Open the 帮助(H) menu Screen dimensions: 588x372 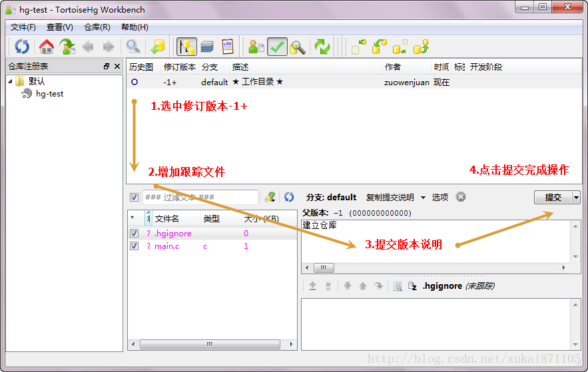coord(135,27)
